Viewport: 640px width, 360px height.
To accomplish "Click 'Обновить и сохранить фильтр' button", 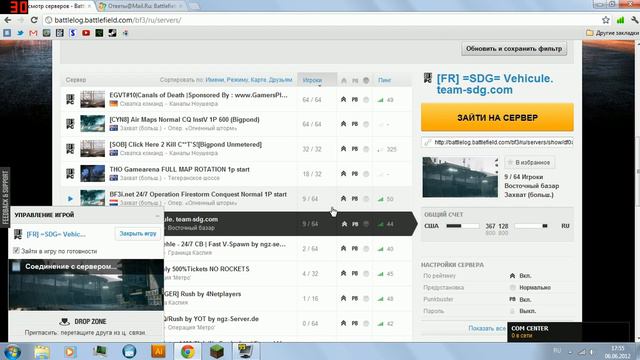I will click(514, 49).
